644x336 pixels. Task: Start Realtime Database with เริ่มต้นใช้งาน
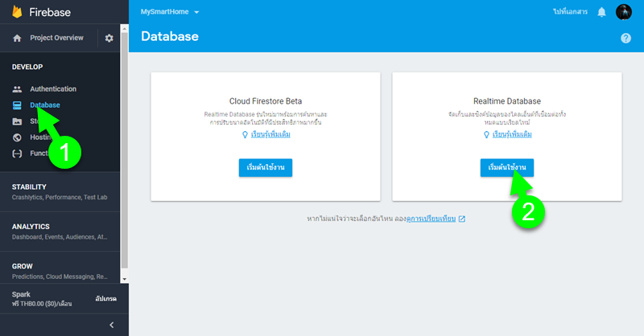pyautogui.click(x=507, y=168)
